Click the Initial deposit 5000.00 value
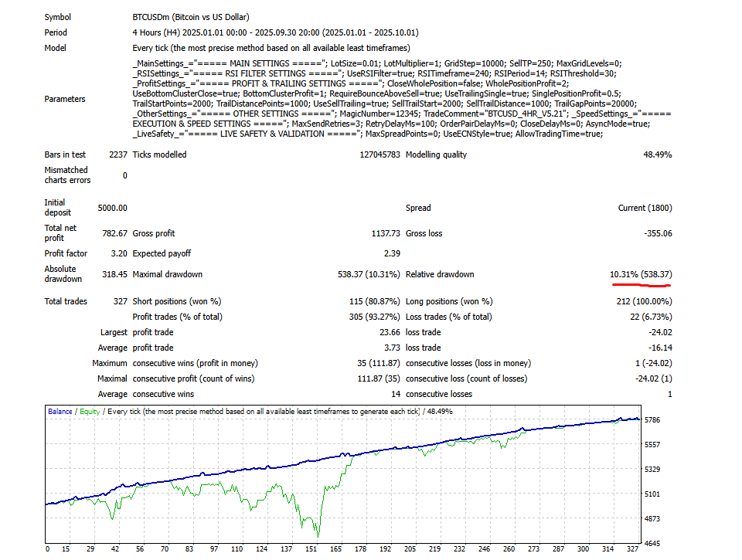 tap(112, 208)
